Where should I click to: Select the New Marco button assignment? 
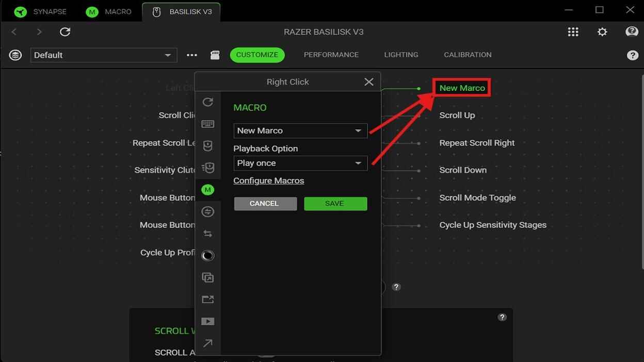(462, 88)
